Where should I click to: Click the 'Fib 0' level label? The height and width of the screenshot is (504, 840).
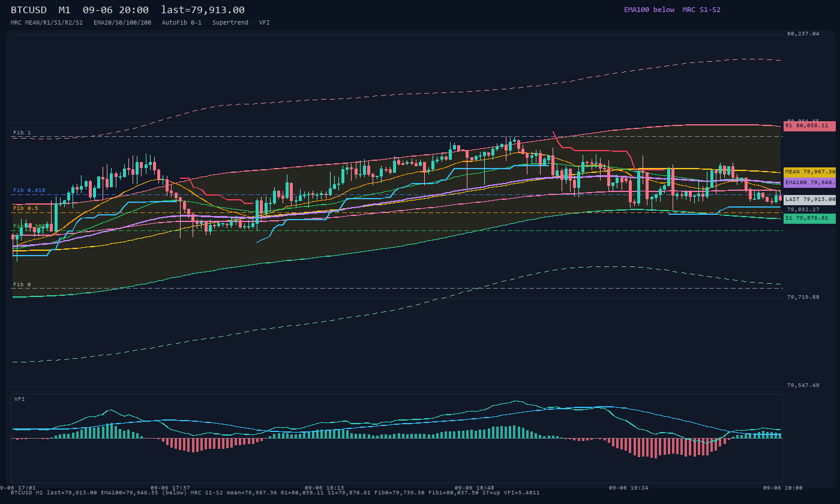click(x=22, y=284)
